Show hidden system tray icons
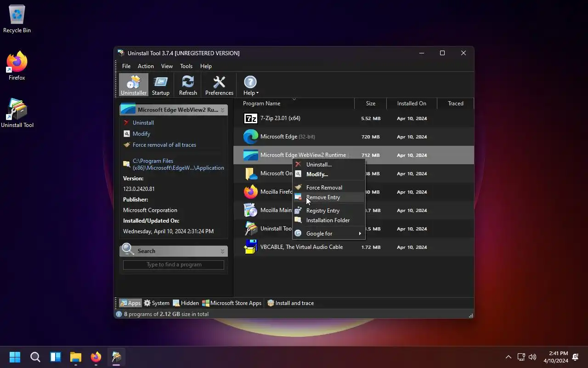The image size is (588, 368). click(x=509, y=357)
